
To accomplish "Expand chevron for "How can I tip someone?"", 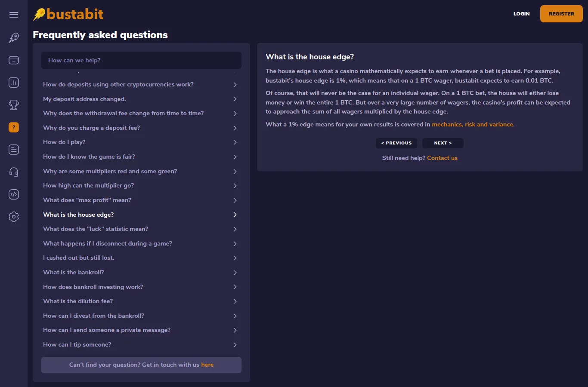I will (235, 345).
